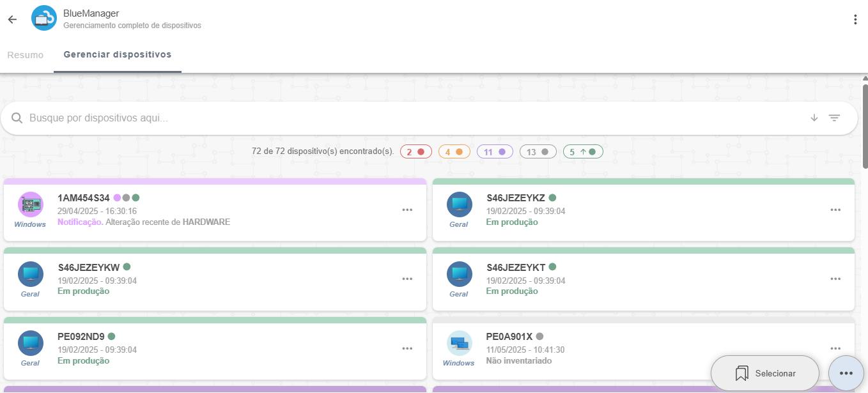Open options menu for device 1AM454S34
Image resolution: width=868 pixels, height=393 pixels.
tap(407, 210)
